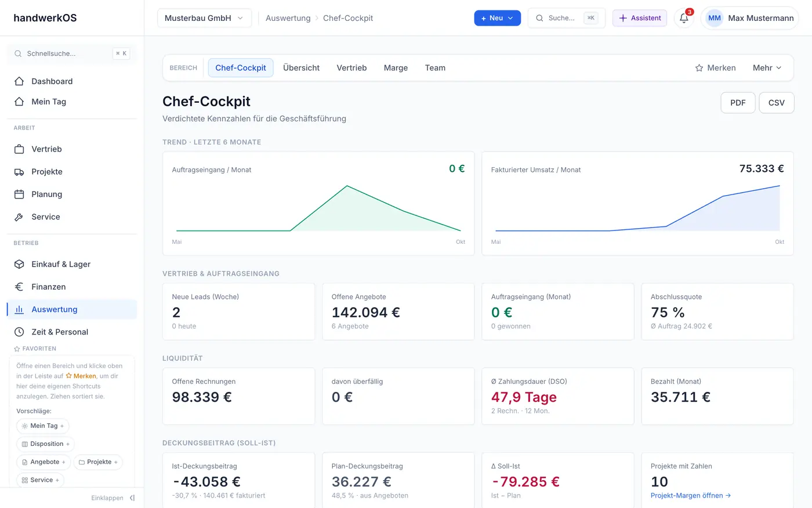Click the handwerkOS logo text
The width and height of the screenshot is (812, 508).
[x=45, y=18]
